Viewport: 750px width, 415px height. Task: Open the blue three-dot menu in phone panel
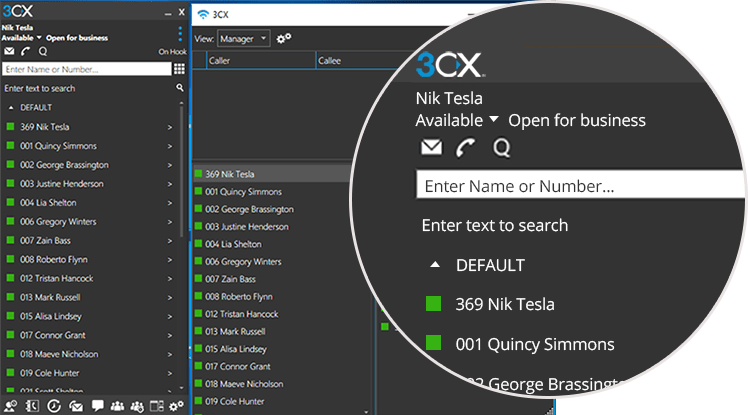coord(180,33)
